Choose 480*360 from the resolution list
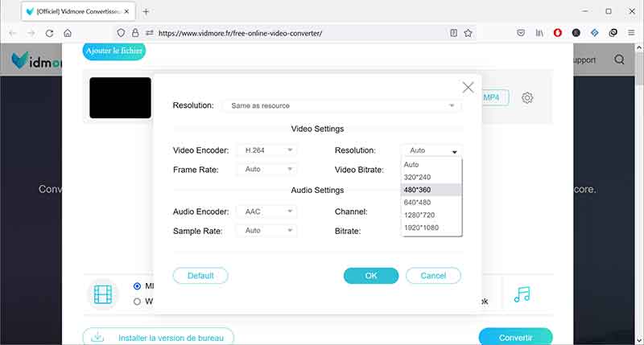The width and height of the screenshot is (644, 345). coord(431,190)
